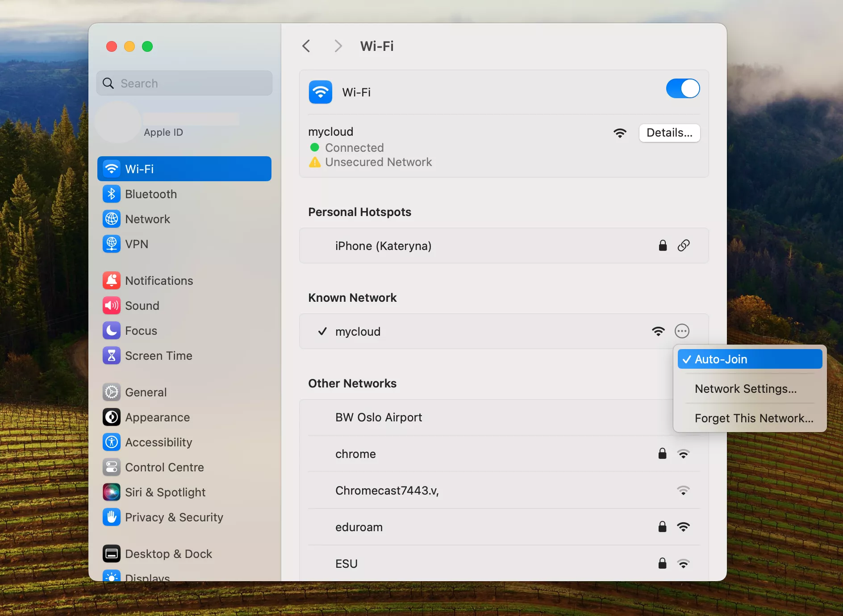Viewport: 843px width, 616px height.
Task: Open Sound preferences
Action: tap(142, 306)
